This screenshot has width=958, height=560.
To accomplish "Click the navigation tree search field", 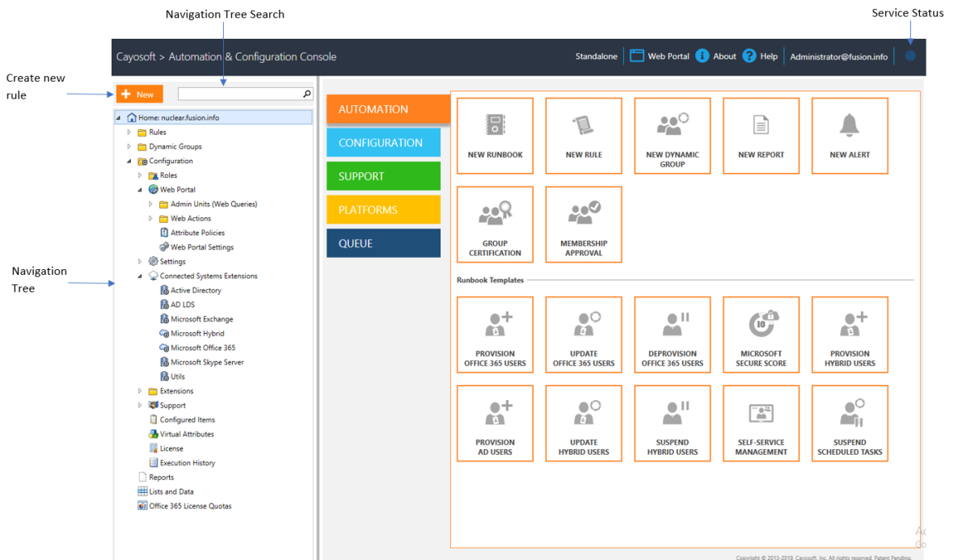I will pyautogui.click(x=245, y=94).
